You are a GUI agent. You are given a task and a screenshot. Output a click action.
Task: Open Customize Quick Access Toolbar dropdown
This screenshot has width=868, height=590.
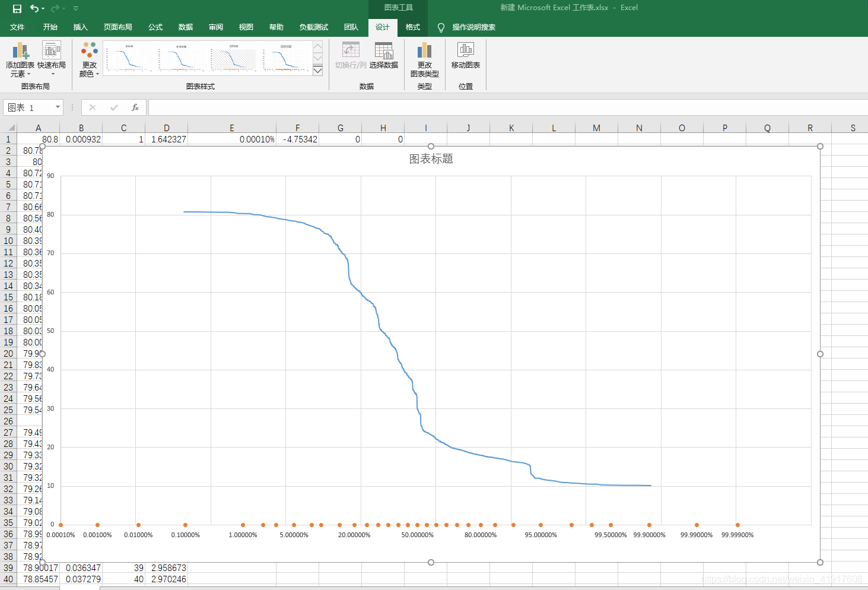75,8
